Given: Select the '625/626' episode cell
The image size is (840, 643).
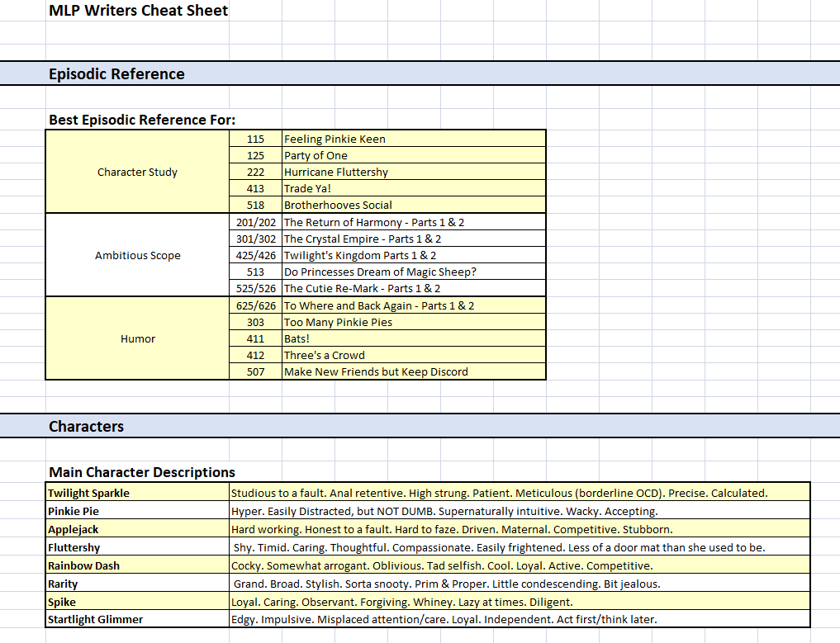Looking at the screenshot, I should (x=255, y=305).
